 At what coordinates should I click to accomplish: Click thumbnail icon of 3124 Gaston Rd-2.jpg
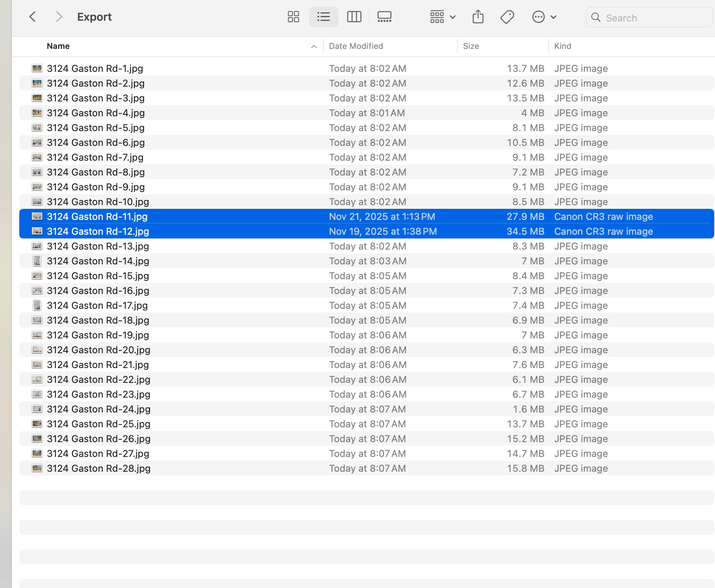coord(37,83)
